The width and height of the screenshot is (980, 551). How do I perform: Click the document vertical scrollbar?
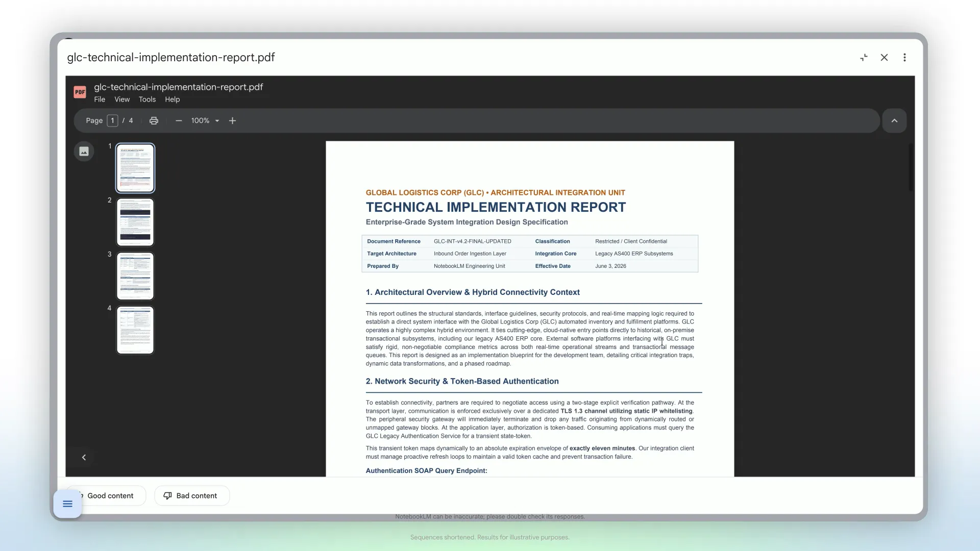tap(911, 167)
